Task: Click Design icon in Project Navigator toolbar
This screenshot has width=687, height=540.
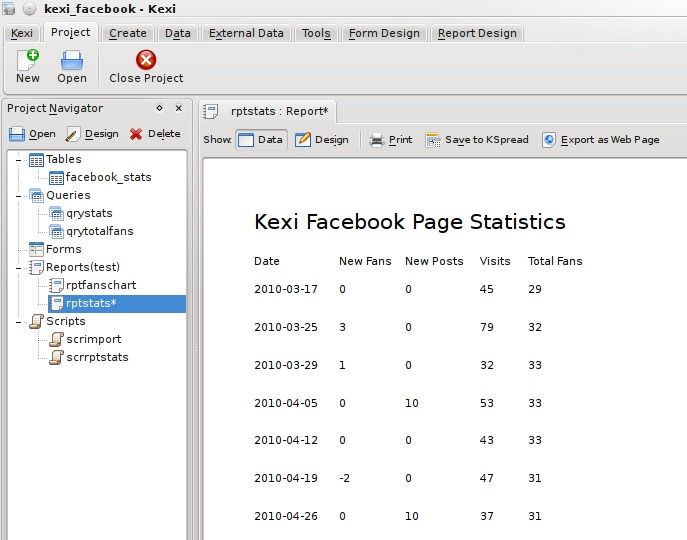Action: pyautogui.click(x=73, y=134)
